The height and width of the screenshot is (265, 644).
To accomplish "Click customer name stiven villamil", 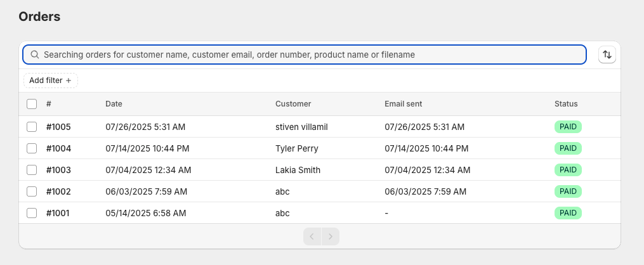I will click(301, 127).
